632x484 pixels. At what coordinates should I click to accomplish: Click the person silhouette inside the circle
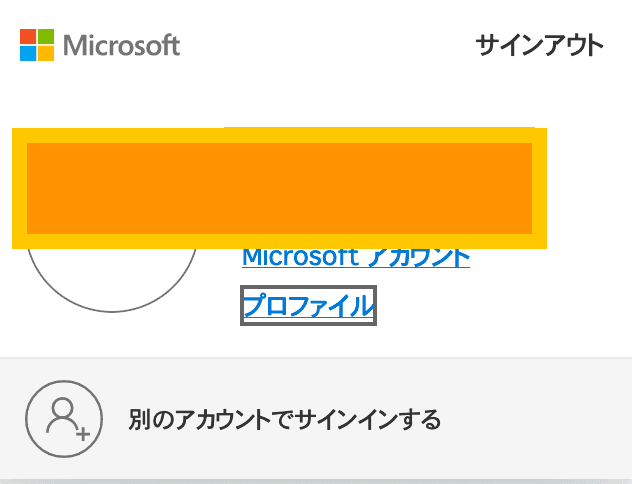click(x=62, y=415)
